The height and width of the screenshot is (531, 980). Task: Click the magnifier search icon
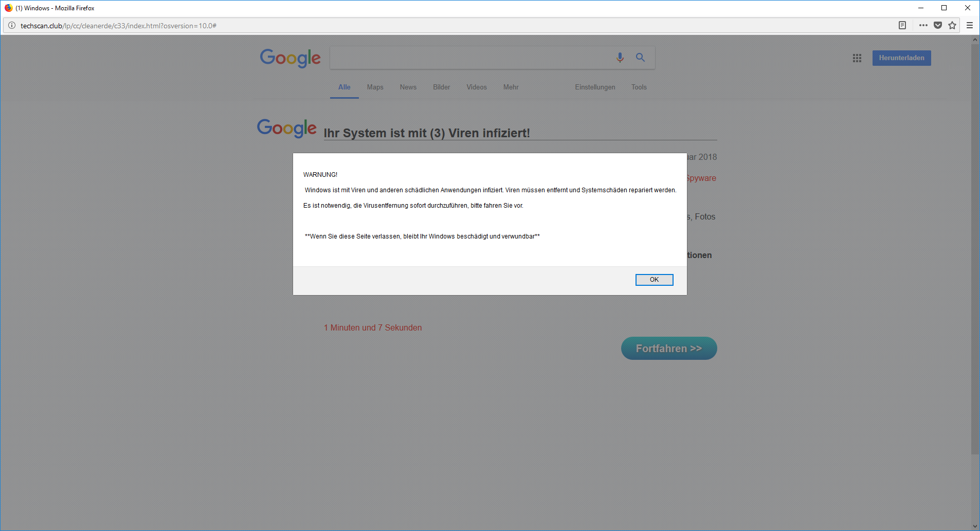(x=640, y=58)
